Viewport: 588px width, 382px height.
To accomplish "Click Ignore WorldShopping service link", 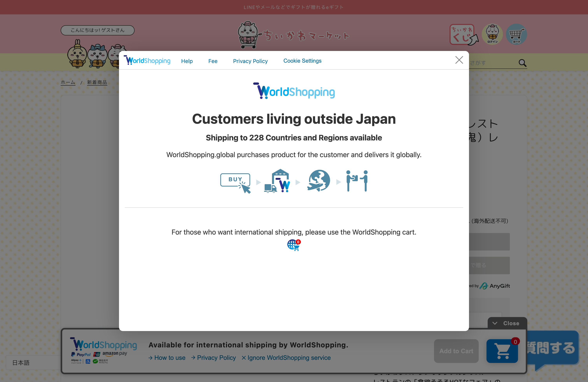I will pyautogui.click(x=286, y=357).
